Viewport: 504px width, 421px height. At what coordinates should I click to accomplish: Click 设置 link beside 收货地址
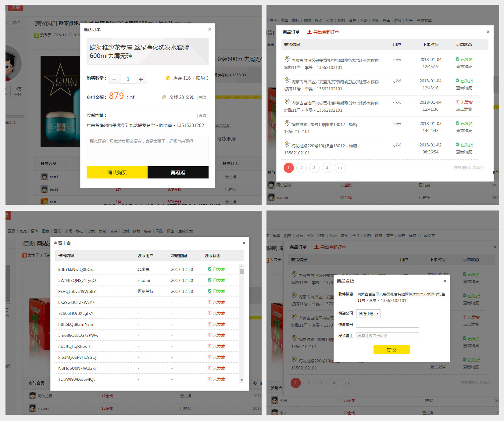click(x=202, y=116)
